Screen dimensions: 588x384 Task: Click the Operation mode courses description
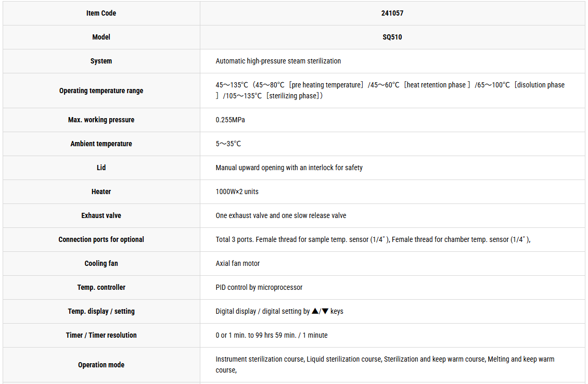pos(385,365)
